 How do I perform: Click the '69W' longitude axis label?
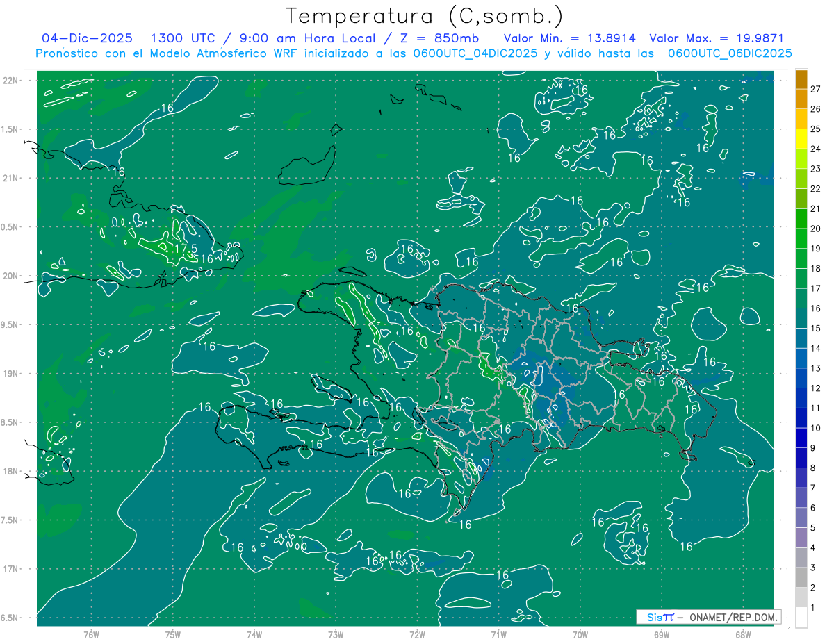pos(662,635)
